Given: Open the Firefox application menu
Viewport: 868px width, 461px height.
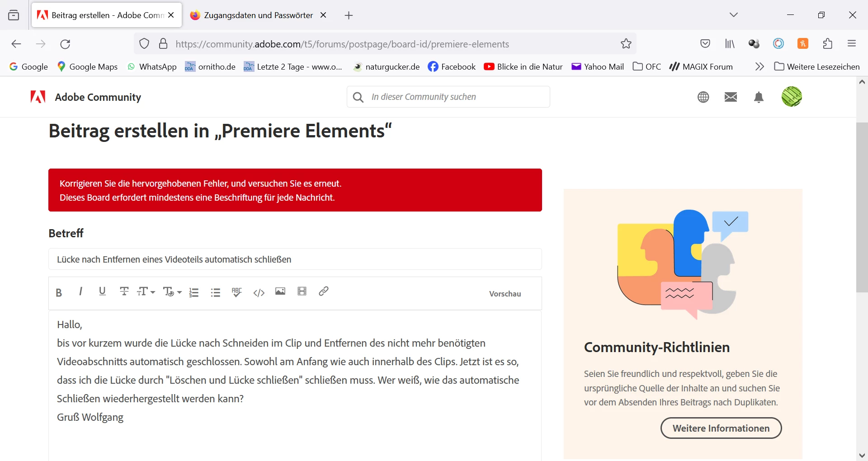Looking at the screenshot, I should pyautogui.click(x=852, y=44).
